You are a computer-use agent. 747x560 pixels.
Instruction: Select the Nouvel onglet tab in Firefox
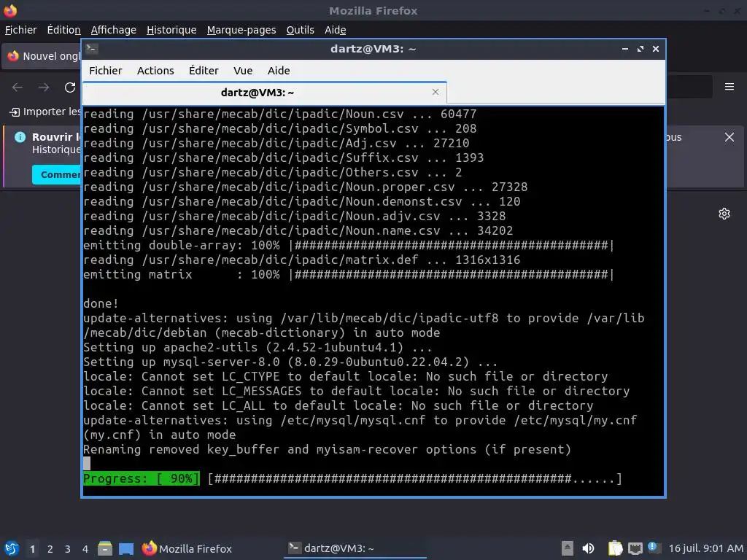[x=43, y=56]
